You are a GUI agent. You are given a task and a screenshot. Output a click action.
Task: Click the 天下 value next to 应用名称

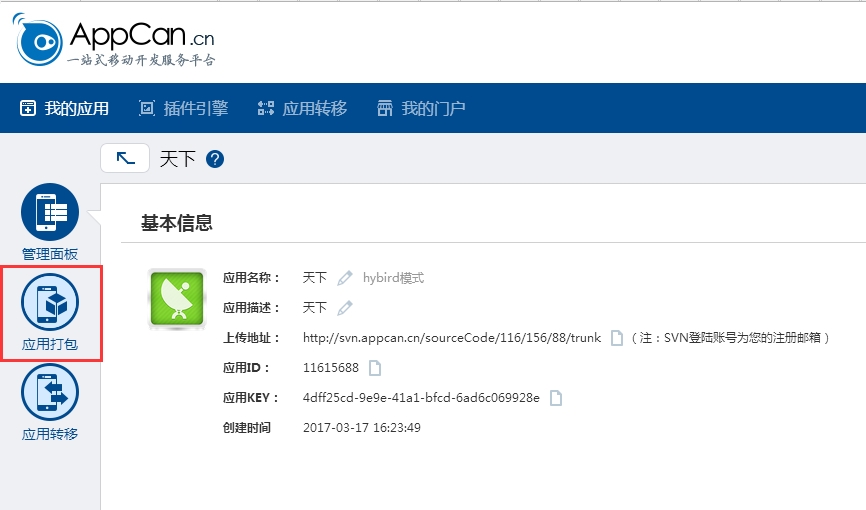tap(315, 277)
